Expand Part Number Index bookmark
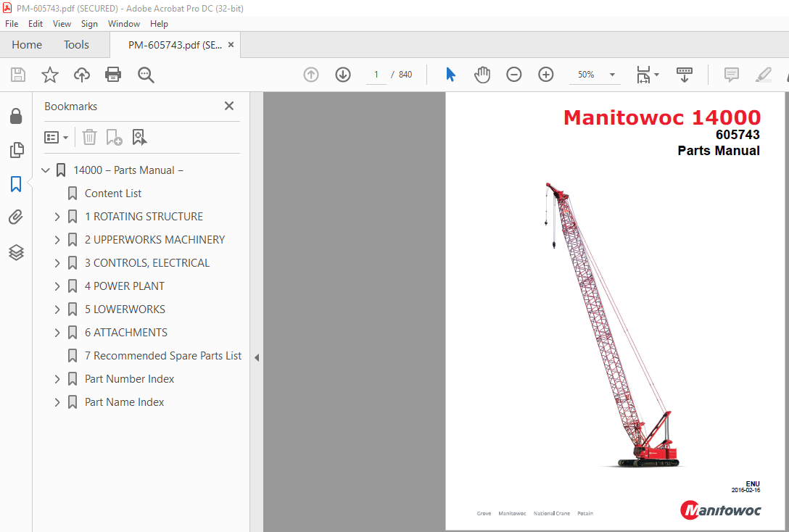Viewport: 789px width, 532px height. 57,379
